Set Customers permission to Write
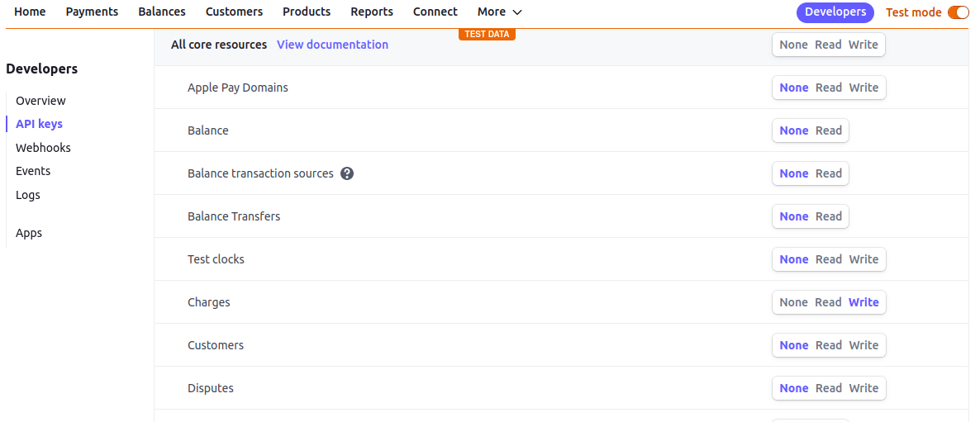The width and height of the screenshot is (980, 422). [863, 345]
